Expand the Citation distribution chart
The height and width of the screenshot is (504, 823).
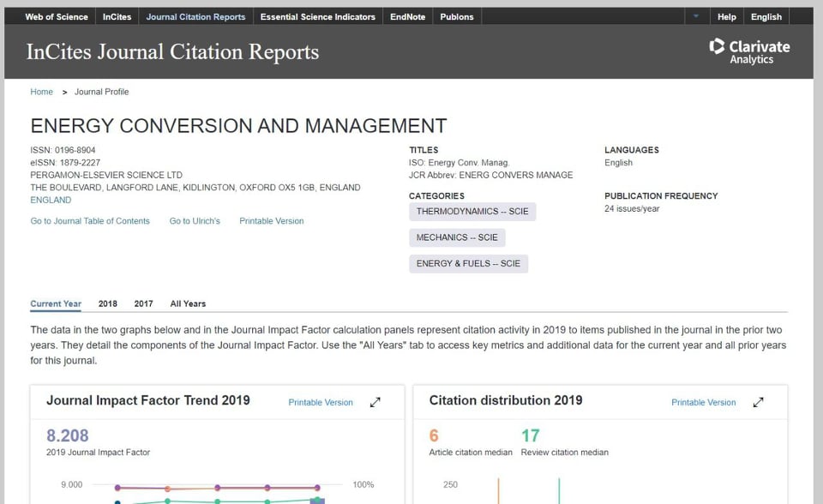coord(758,402)
